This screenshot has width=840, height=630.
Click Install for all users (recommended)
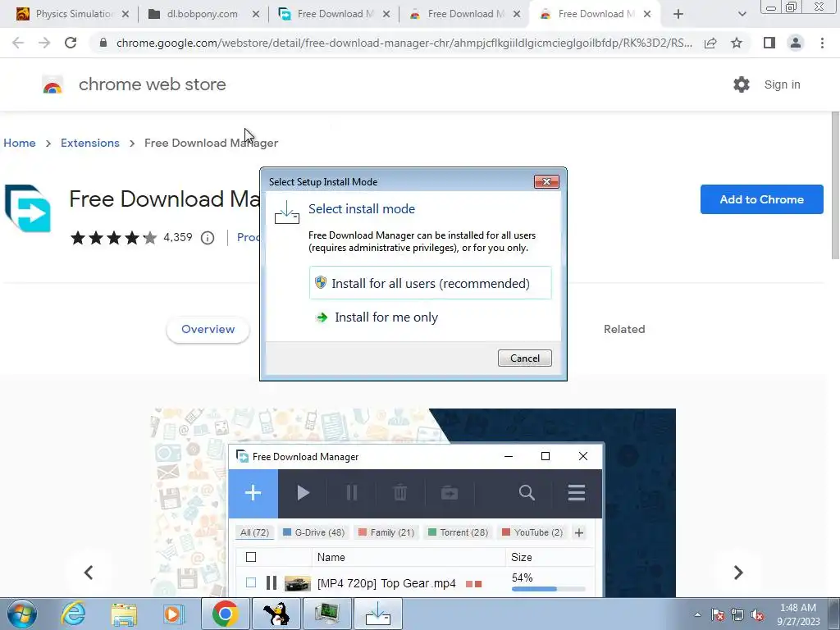[x=430, y=283]
